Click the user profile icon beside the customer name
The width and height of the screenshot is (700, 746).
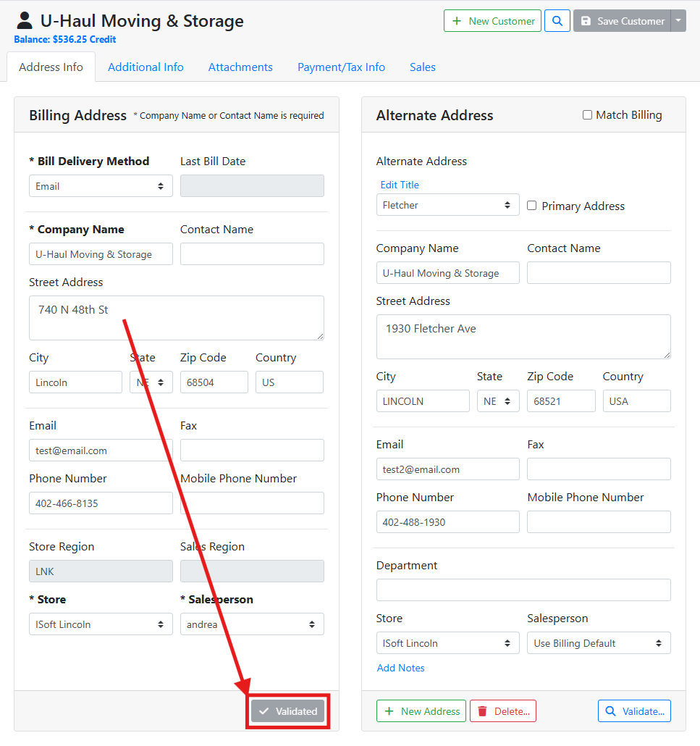25,21
